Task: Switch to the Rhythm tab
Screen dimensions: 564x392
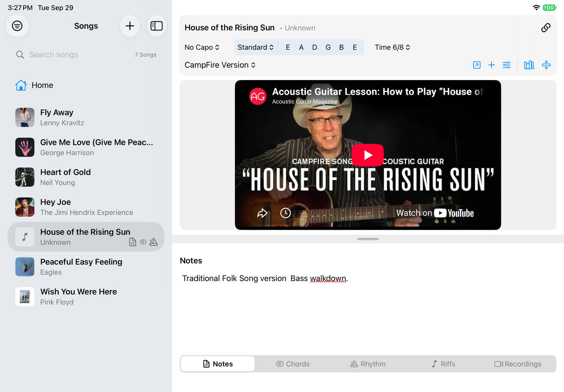Action: 368,364
